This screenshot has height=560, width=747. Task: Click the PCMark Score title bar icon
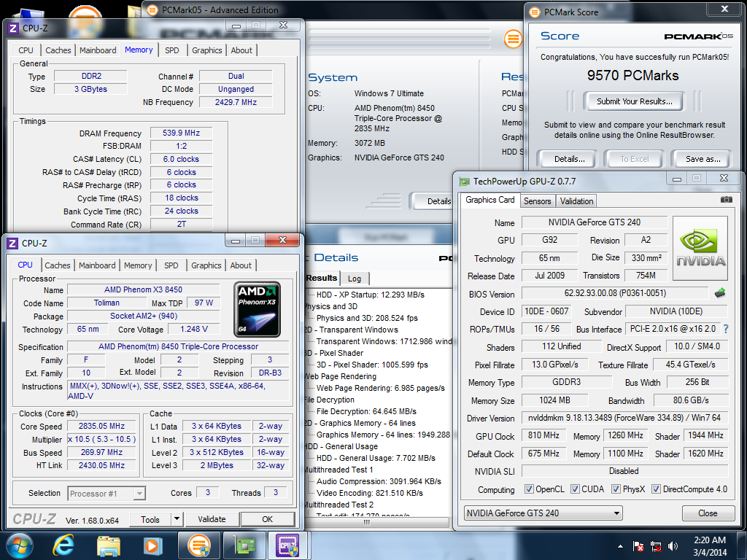(535, 12)
